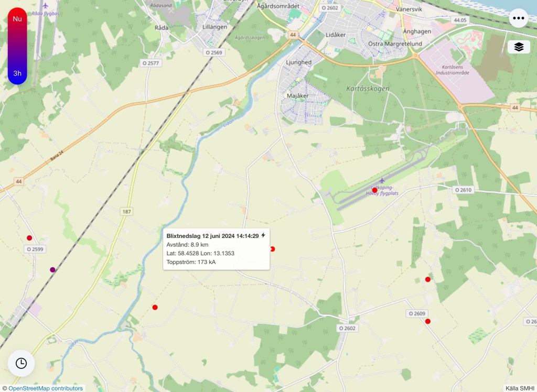Open the map layers selector
This screenshot has height=392, width=537.
tap(519, 47)
